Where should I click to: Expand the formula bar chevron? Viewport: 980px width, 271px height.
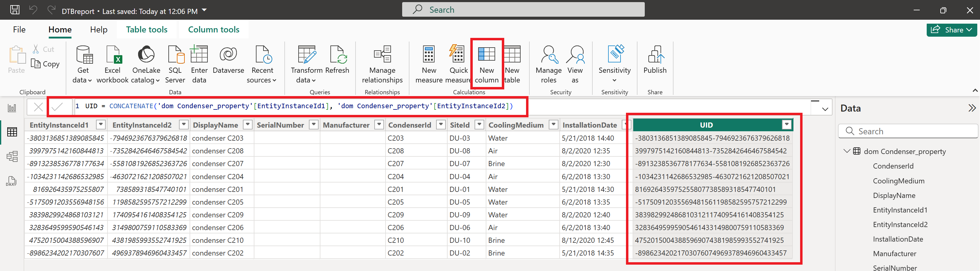[825, 109]
